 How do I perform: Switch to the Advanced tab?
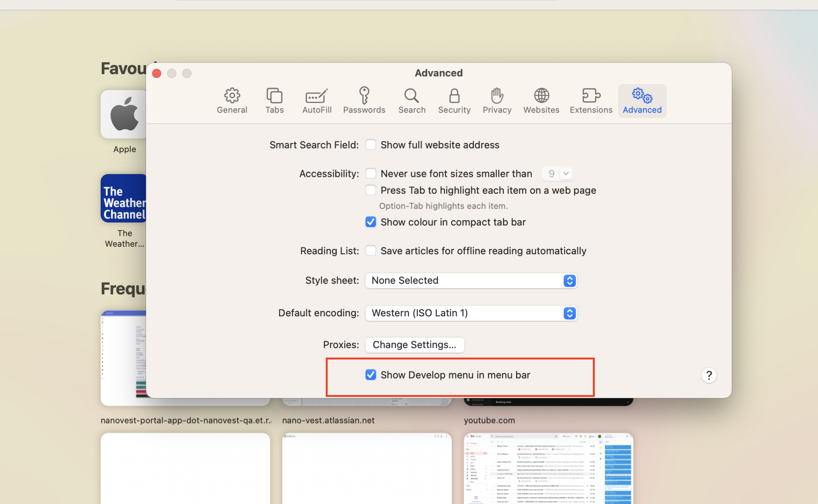(641, 101)
